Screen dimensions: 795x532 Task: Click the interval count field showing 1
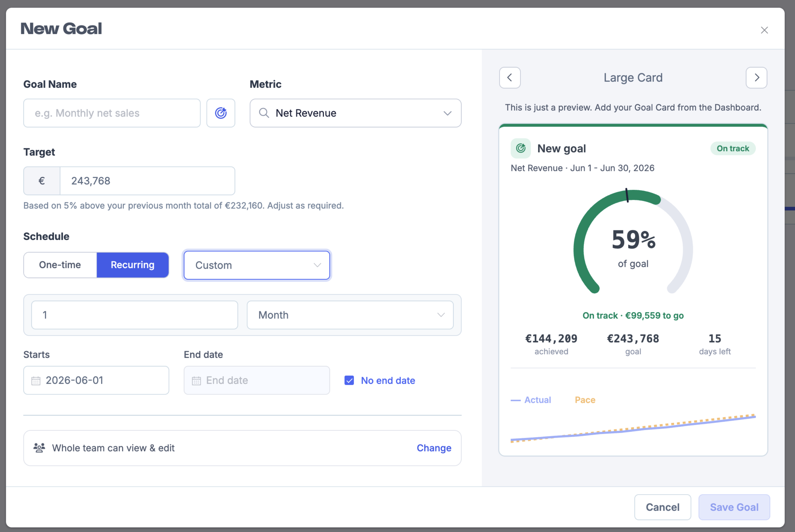[135, 315]
